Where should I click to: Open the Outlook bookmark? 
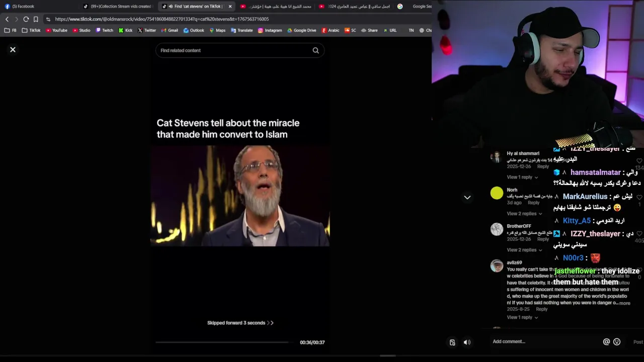194,30
